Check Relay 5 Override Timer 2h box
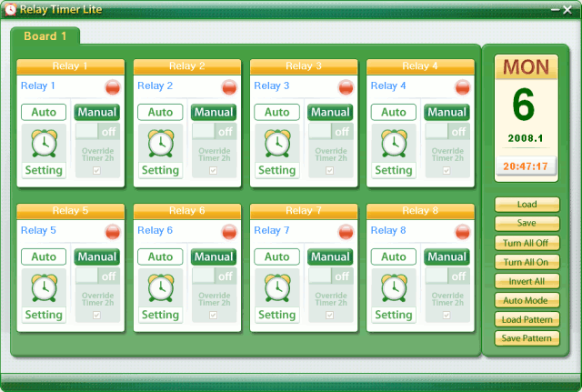Image resolution: width=582 pixels, height=392 pixels. coord(96,316)
